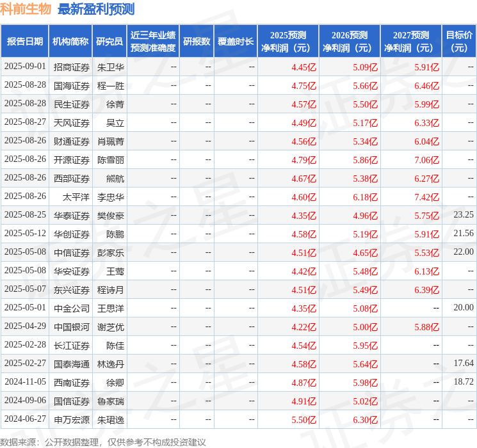The height and width of the screenshot is (448, 477).
Task: Click the 科前生物 title text
Action: click(x=26, y=9)
